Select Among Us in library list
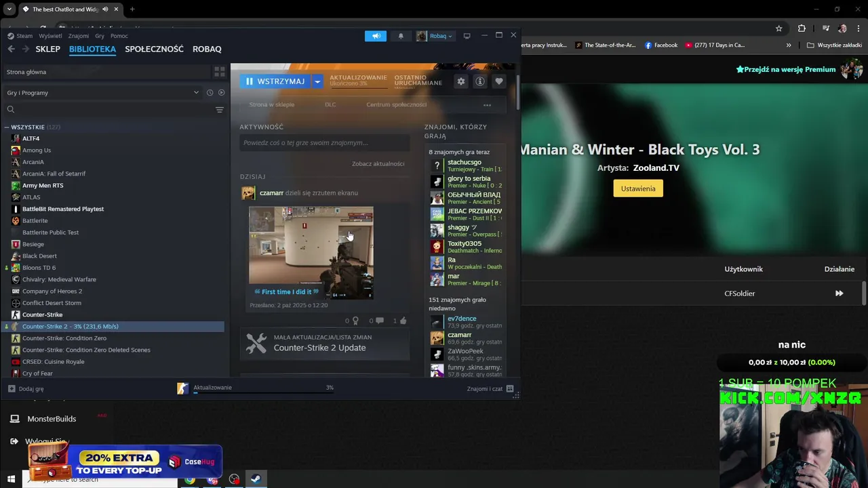The image size is (868, 488). tap(37, 150)
